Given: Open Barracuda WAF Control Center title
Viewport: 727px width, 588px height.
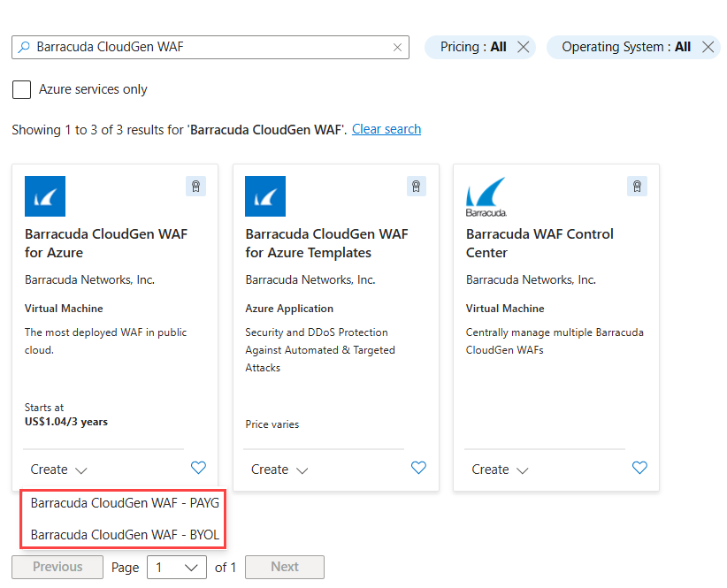Looking at the screenshot, I should pyautogui.click(x=540, y=243).
